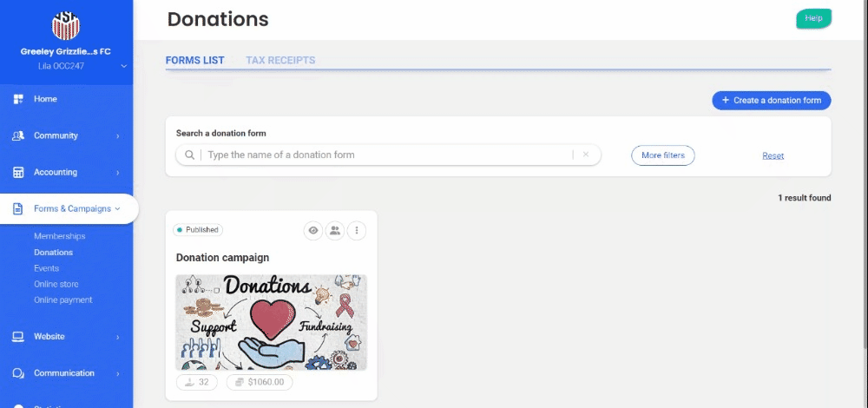This screenshot has height=408, width=868.
Task: Open Online store in the sidebar
Action: pyautogui.click(x=56, y=284)
